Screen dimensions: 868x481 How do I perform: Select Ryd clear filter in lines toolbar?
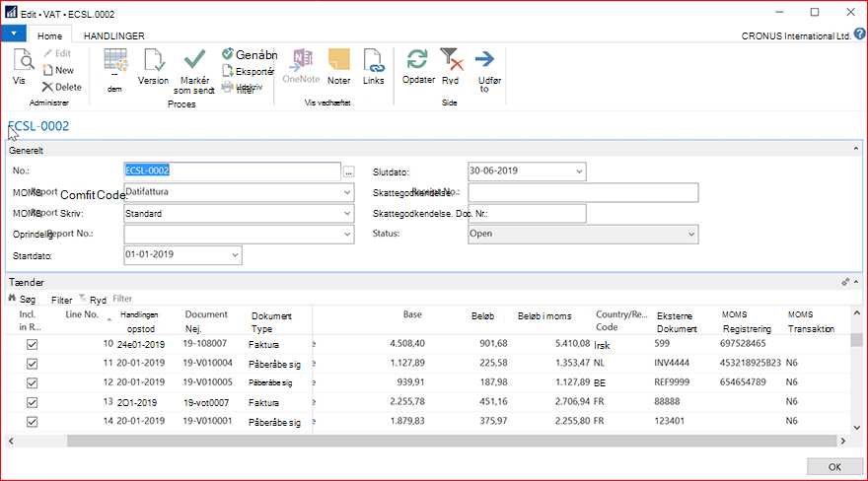93,299
